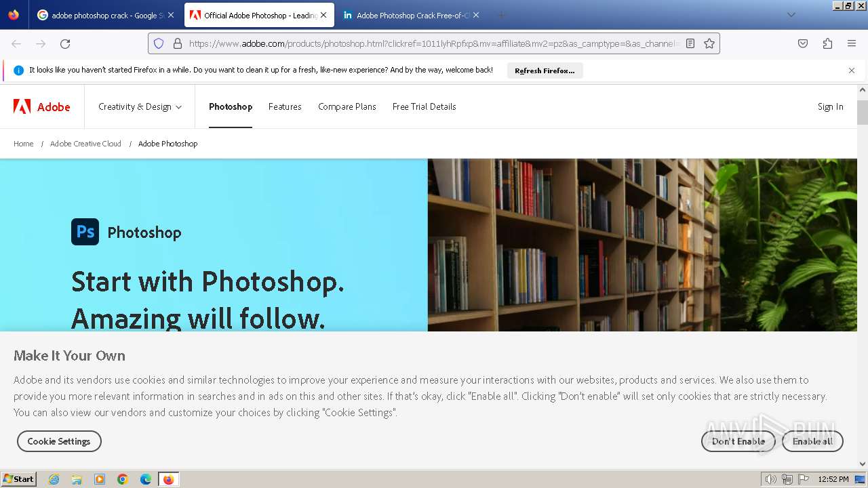Open the list all tabs dropdown arrow
This screenshot has width=868, height=488.
791,15
